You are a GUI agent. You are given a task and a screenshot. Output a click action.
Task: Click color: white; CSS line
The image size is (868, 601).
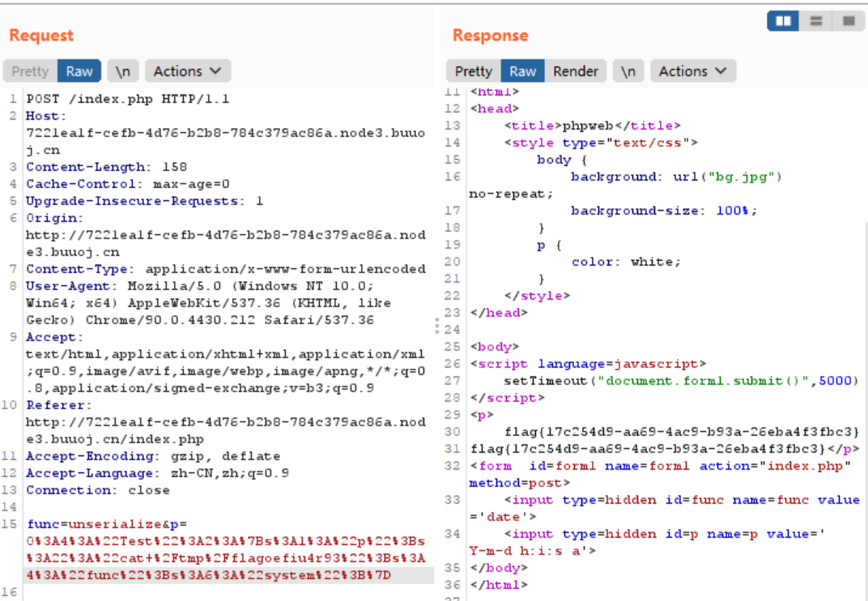click(x=626, y=262)
